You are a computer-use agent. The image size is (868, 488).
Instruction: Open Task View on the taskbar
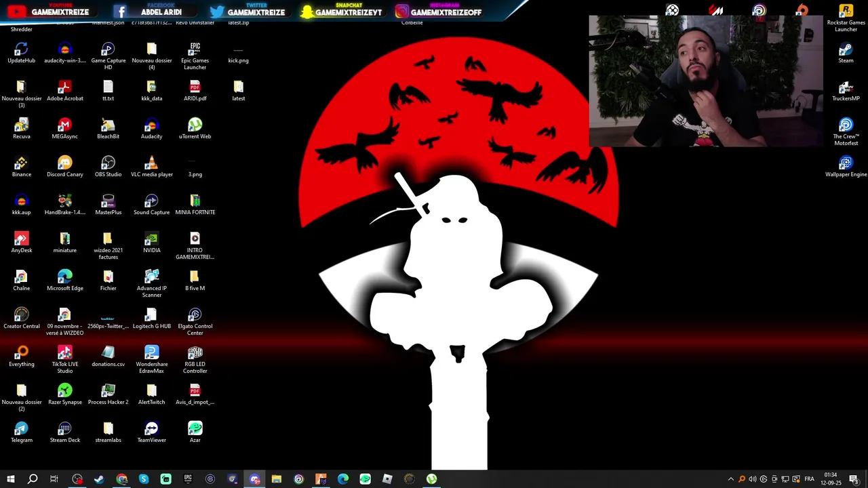(x=54, y=479)
